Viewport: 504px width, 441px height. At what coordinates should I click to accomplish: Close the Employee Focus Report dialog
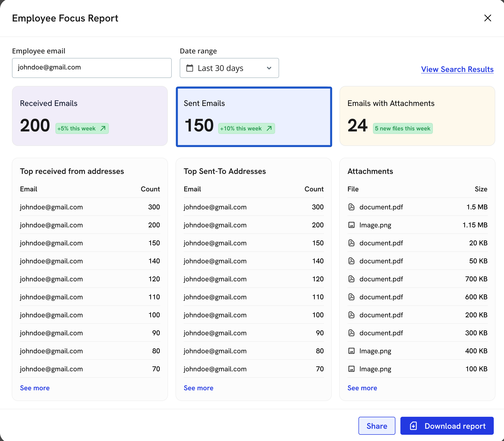(488, 18)
